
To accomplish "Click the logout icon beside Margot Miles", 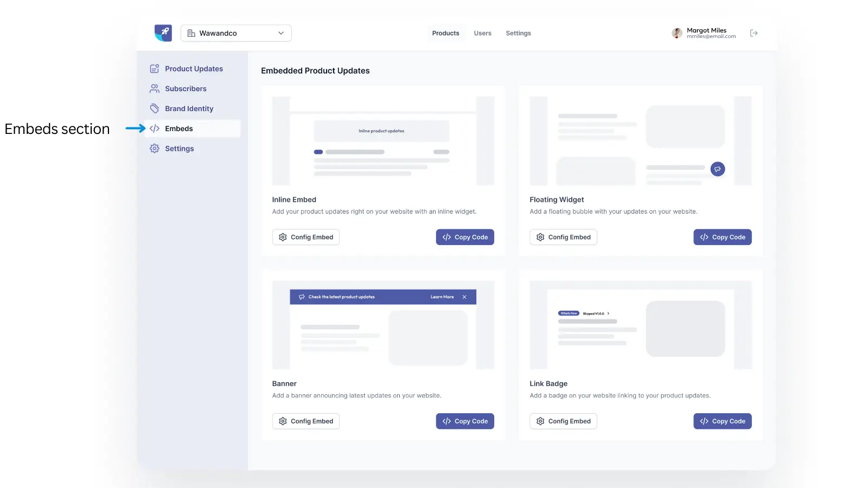I will (x=754, y=33).
